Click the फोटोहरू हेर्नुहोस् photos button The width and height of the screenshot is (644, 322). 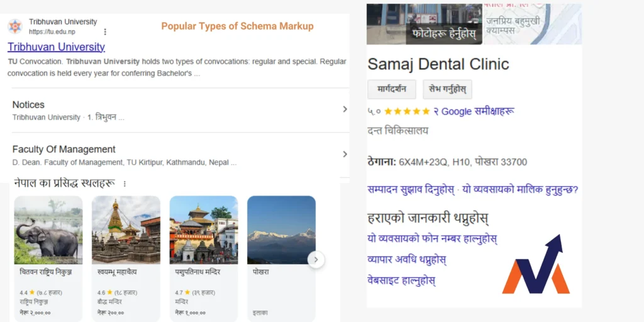(x=444, y=33)
